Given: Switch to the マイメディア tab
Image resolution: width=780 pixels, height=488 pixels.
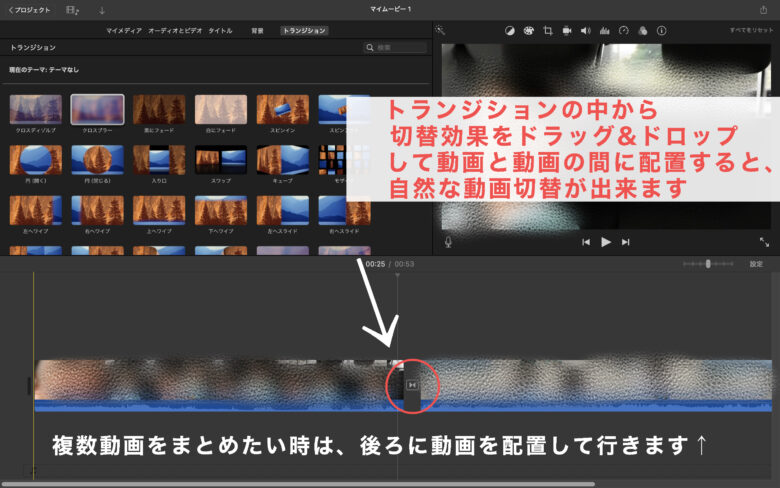Looking at the screenshot, I should tap(124, 31).
